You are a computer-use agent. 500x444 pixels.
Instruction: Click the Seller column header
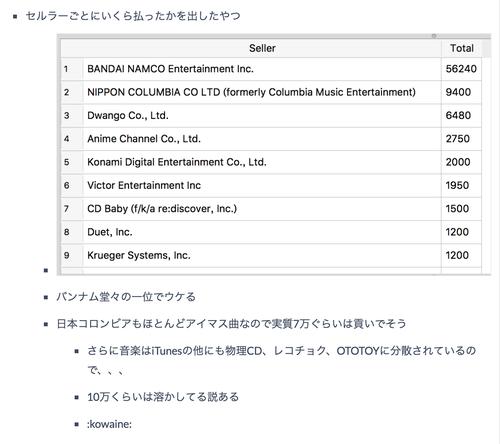click(x=262, y=48)
